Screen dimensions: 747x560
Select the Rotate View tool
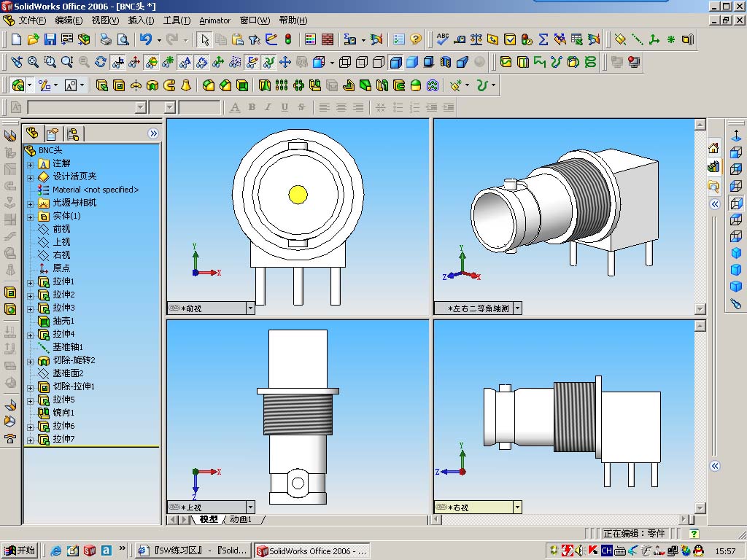[x=101, y=62]
